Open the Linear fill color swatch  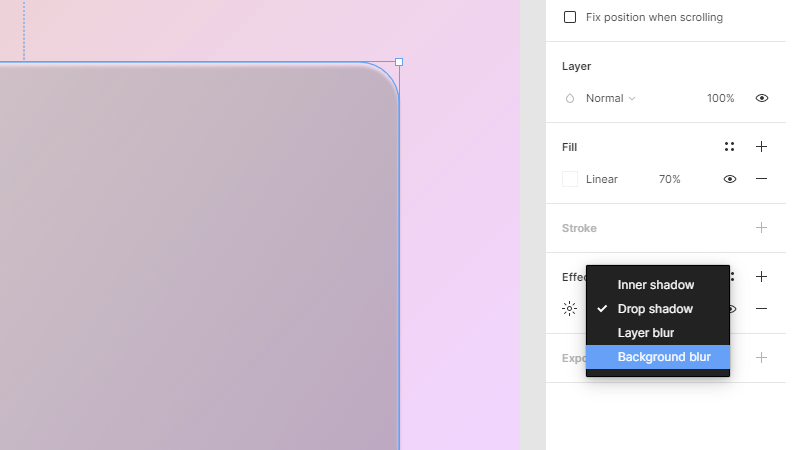click(570, 179)
